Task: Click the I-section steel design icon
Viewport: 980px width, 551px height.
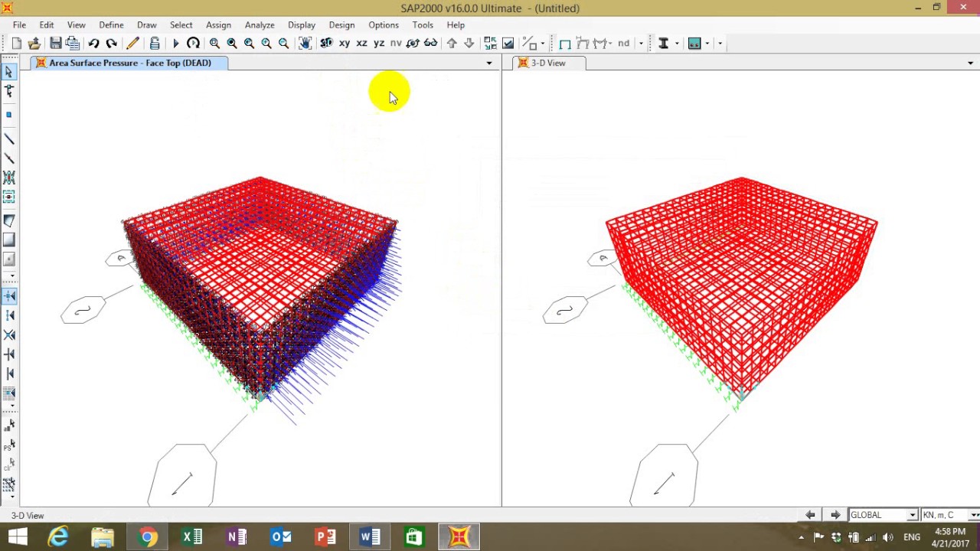Action: (664, 44)
